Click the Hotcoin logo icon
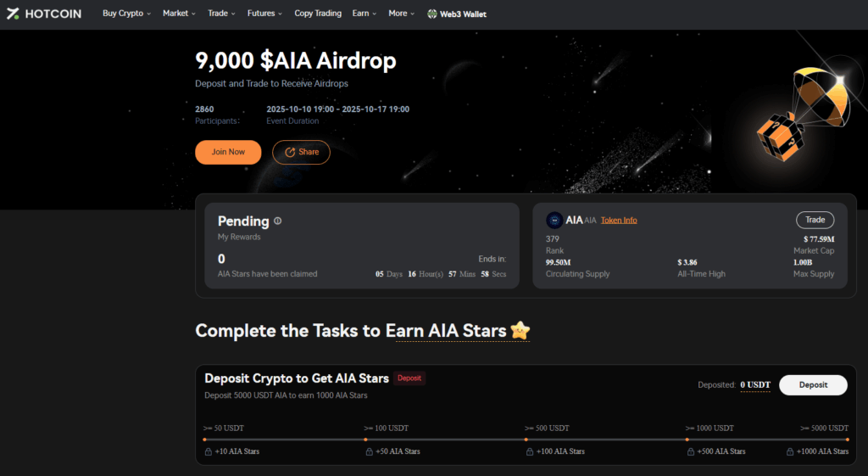 [x=13, y=14]
